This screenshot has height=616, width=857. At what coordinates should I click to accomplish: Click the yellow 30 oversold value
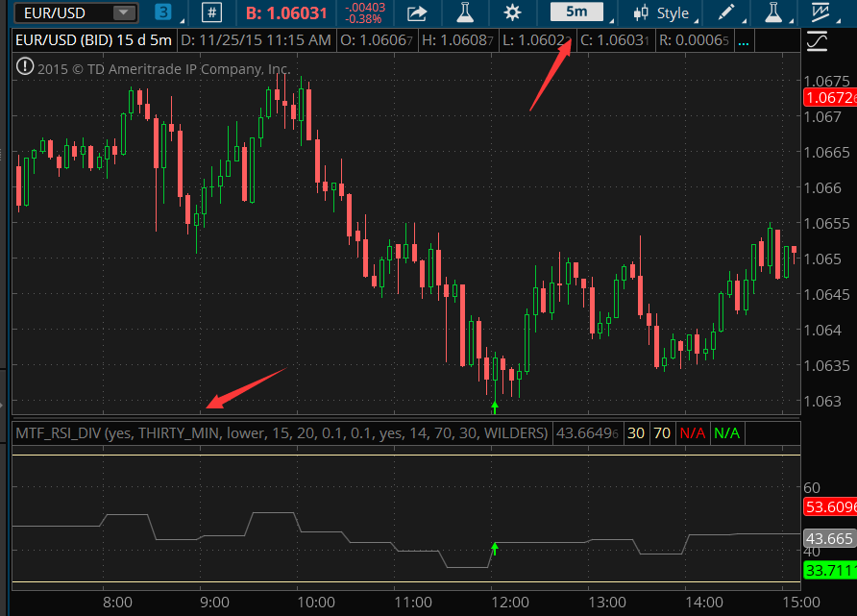636,433
